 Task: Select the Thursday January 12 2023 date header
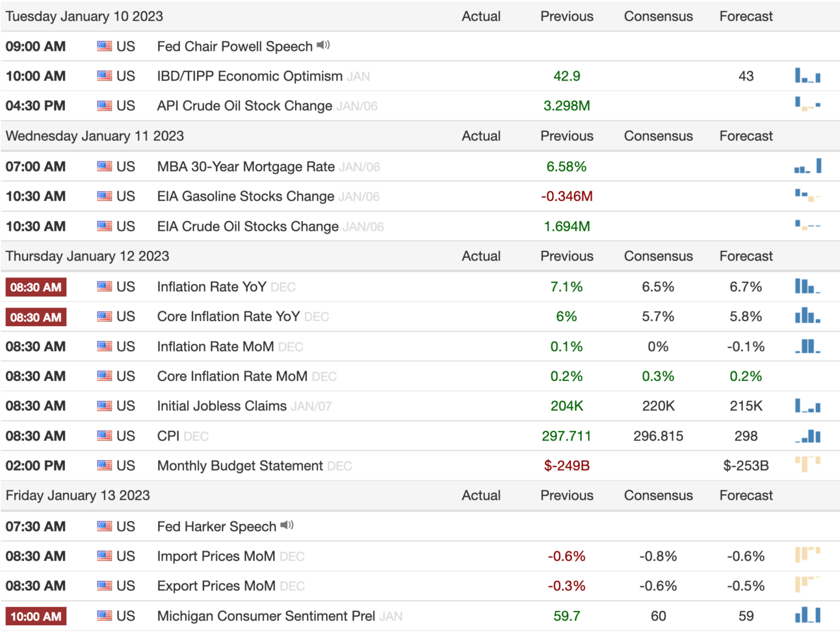coord(87,256)
